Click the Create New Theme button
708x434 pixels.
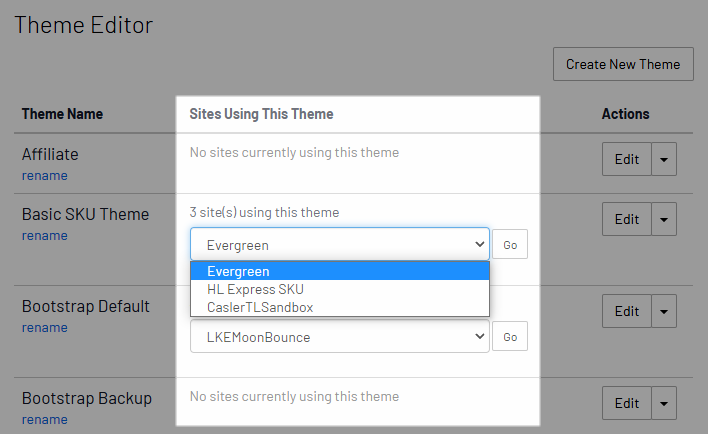(623, 64)
